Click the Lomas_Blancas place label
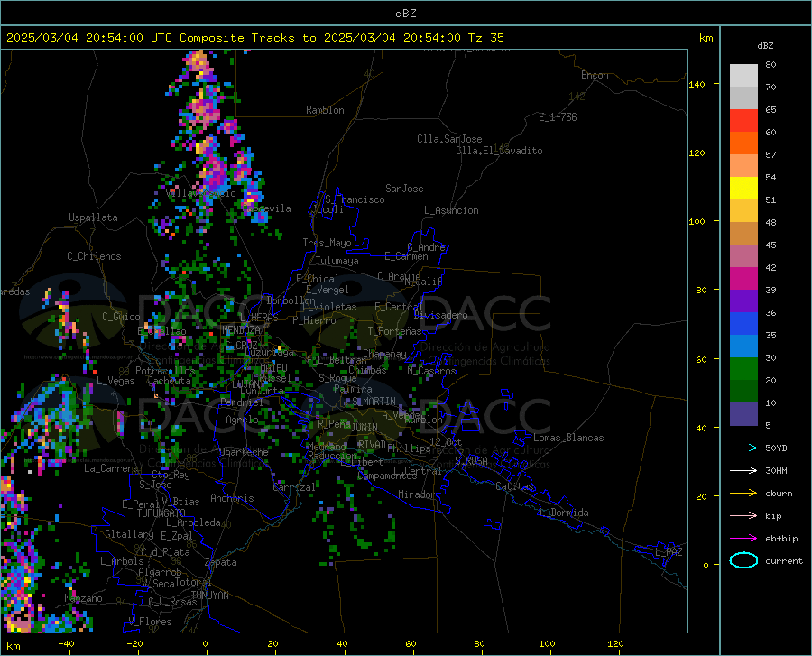812x656 pixels. 568,438
